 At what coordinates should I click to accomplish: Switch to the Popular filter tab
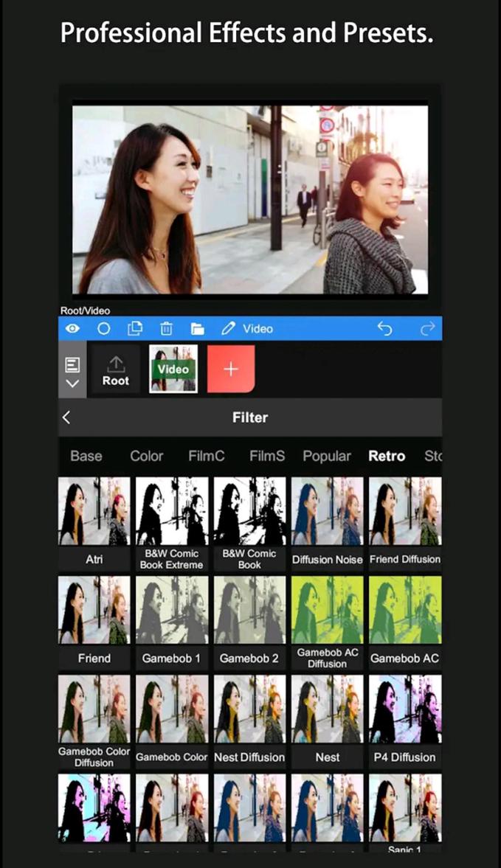[327, 456]
